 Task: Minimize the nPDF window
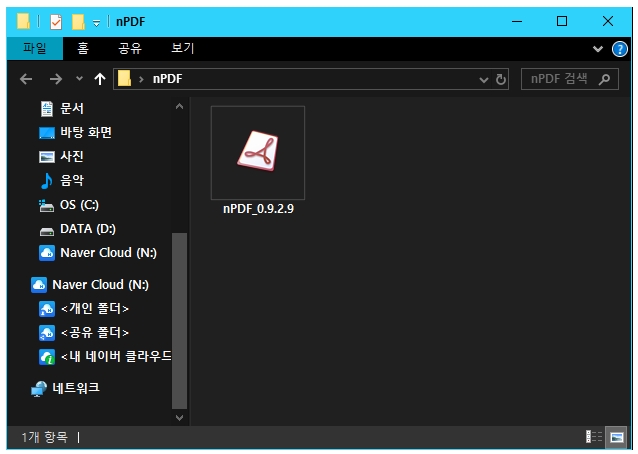(517, 21)
